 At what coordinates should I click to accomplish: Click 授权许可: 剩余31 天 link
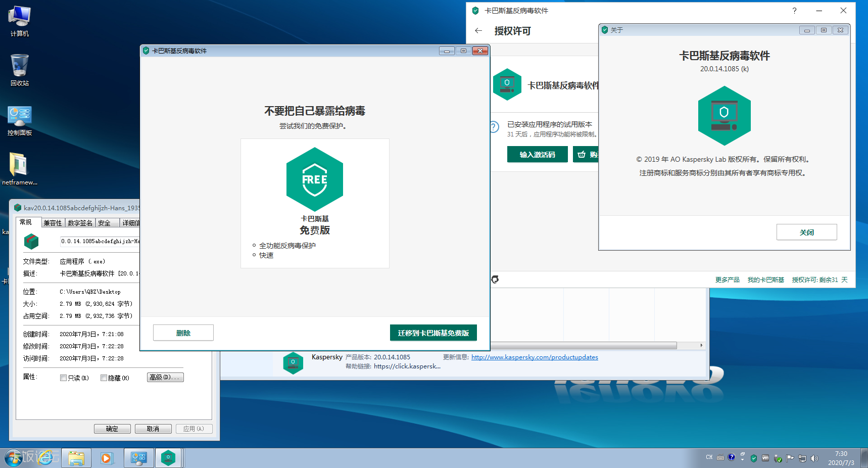pos(820,279)
